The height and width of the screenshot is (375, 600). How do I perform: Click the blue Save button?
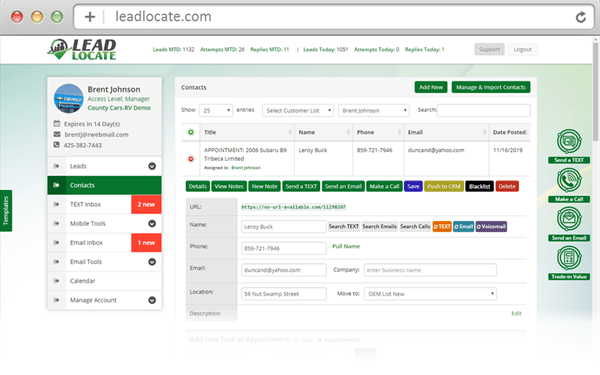(x=413, y=186)
